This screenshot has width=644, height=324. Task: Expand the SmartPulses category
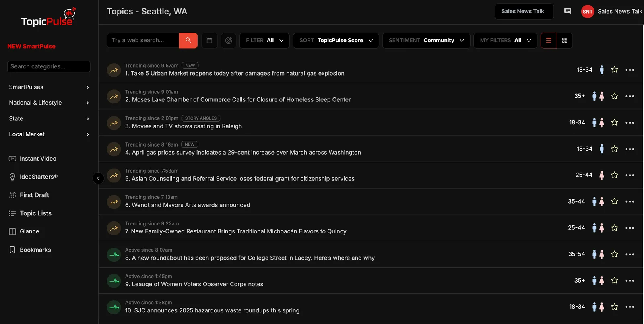(49, 87)
